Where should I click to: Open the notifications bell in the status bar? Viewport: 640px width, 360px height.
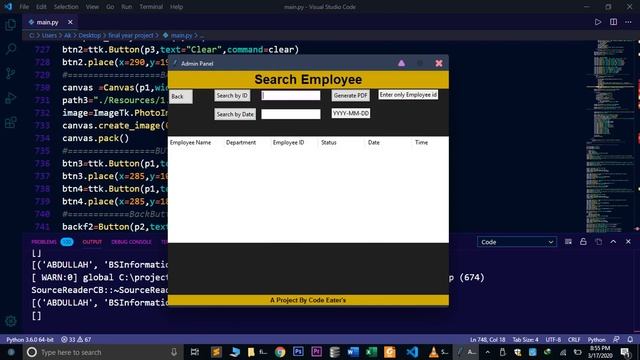click(x=630, y=340)
